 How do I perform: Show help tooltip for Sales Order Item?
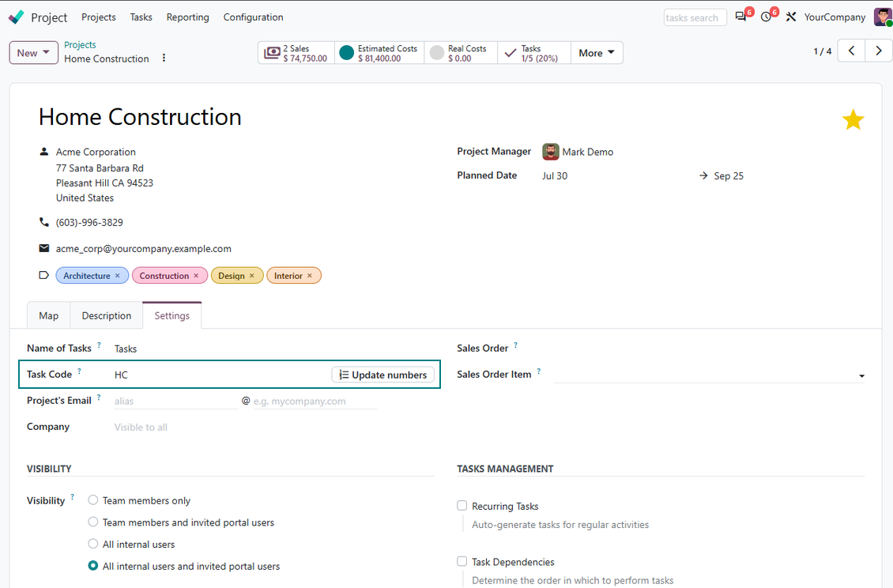(539, 371)
